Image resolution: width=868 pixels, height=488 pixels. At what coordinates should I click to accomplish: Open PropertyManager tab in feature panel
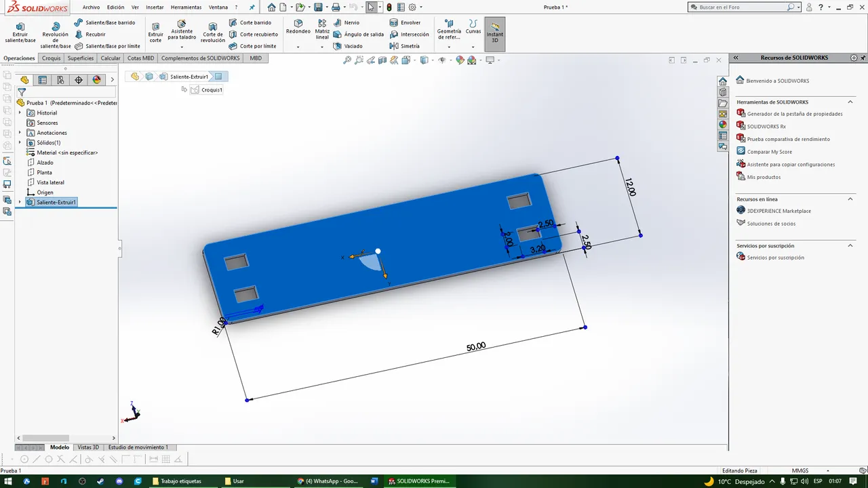(43, 80)
